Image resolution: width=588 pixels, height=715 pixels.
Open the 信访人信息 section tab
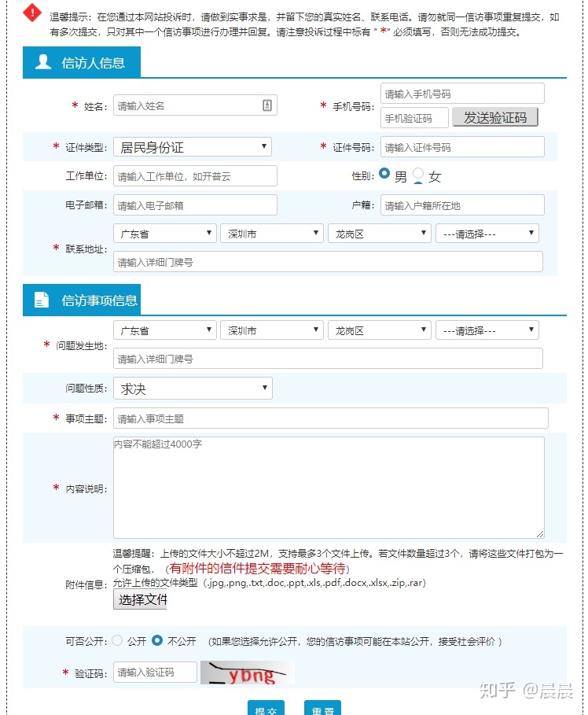[x=82, y=62]
